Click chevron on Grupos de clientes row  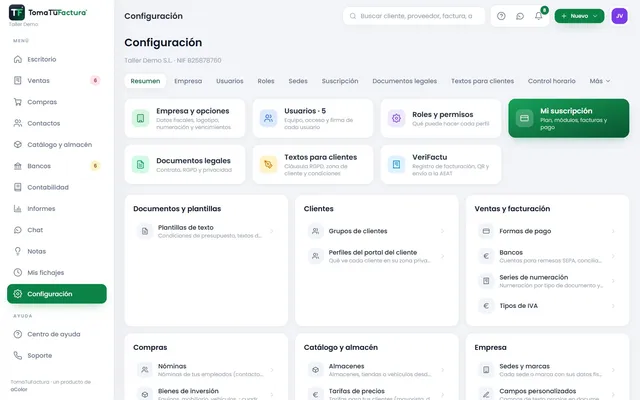click(442, 231)
